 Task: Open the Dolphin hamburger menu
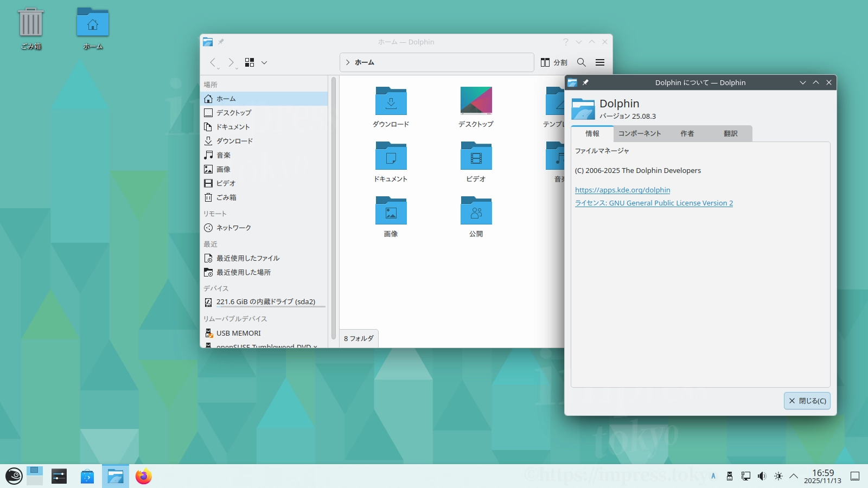(x=600, y=62)
